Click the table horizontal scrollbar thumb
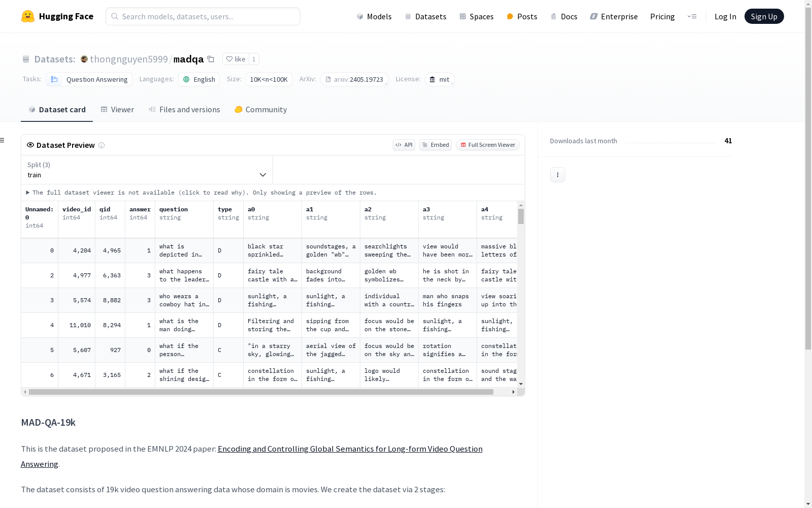The width and height of the screenshot is (812, 508). point(261,392)
